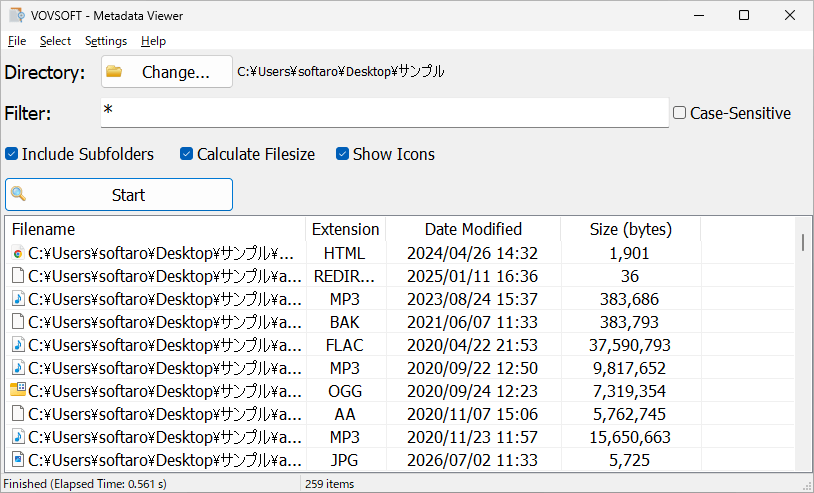Screen dimensions: 814x493
Task: Click the date 2020/04/22 21:53
Action: click(472, 345)
